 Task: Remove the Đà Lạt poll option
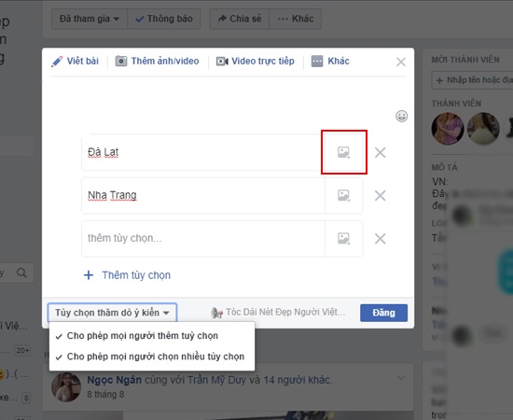381,152
